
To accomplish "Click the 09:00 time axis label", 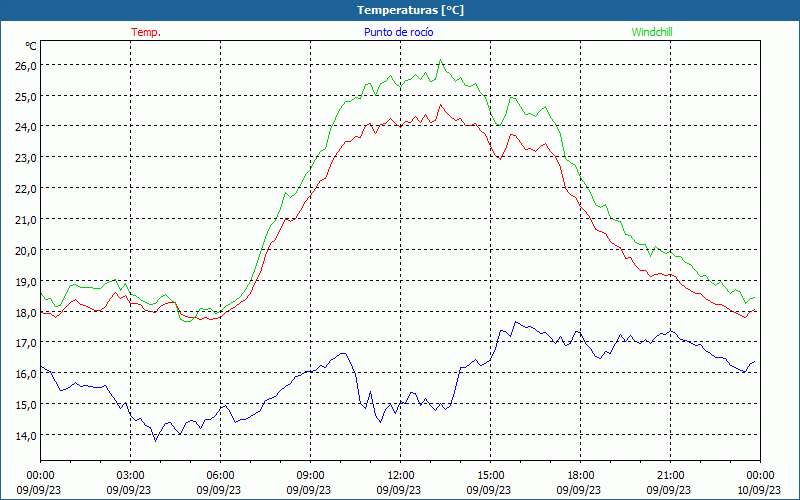I will click(x=310, y=476).
